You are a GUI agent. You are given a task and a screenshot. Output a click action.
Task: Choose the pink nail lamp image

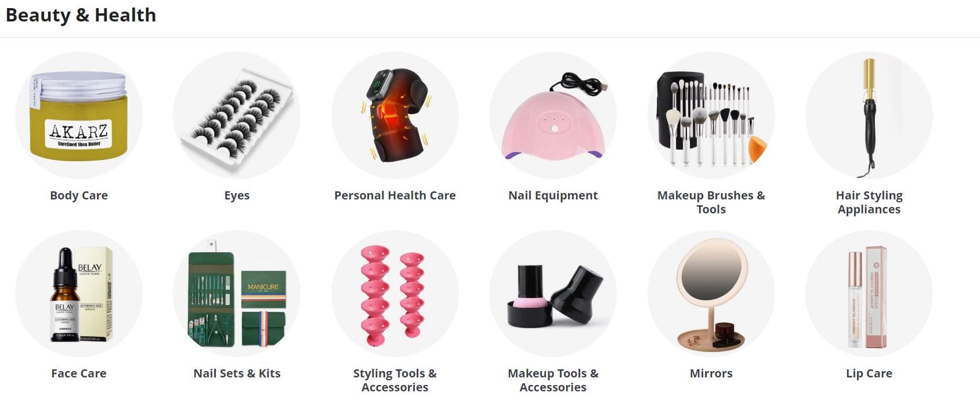pyautogui.click(x=553, y=115)
